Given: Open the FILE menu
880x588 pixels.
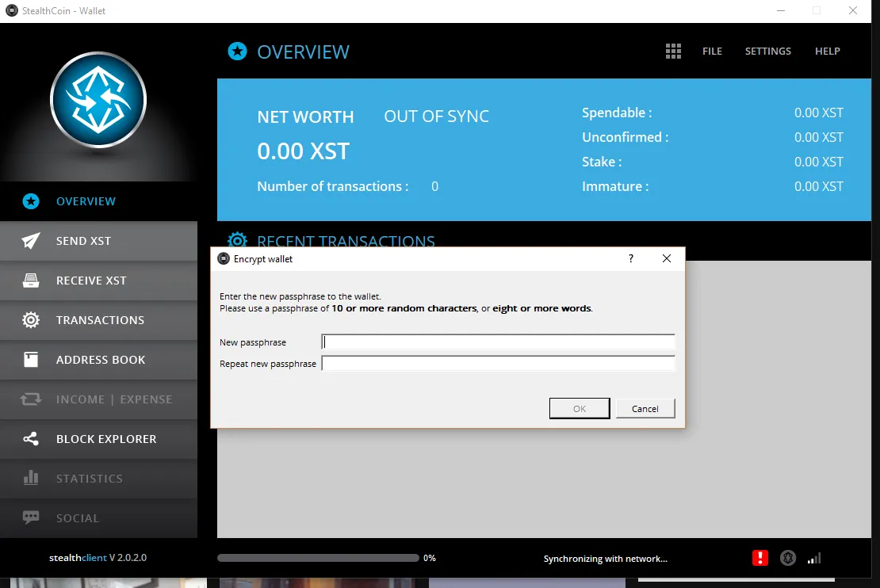Looking at the screenshot, I should [712, 51].
